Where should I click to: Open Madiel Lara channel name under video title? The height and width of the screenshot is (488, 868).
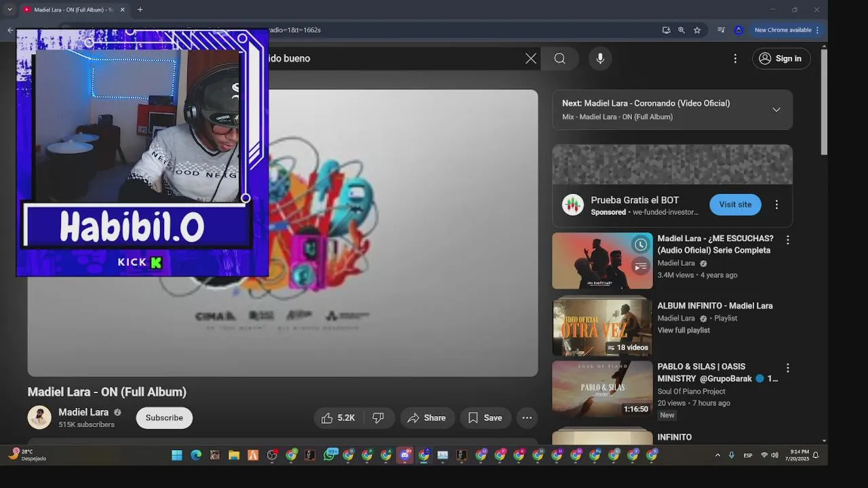[x=83, y=412]
